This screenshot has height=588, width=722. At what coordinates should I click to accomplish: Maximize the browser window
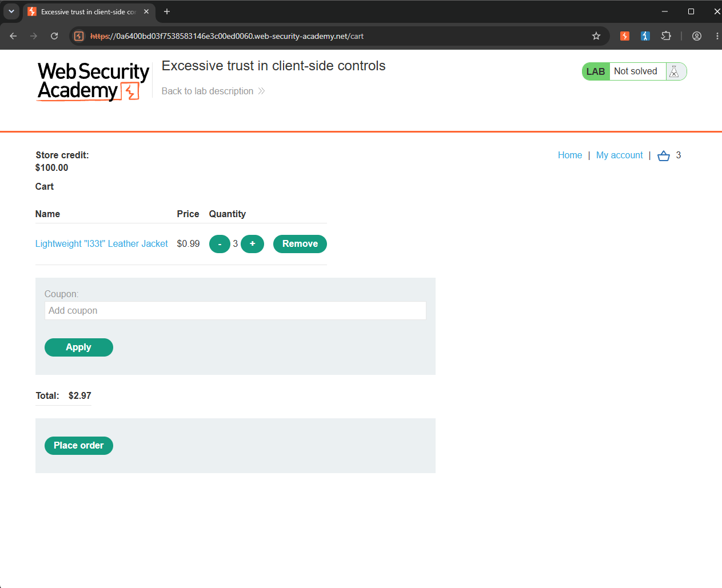click(691, 11)
